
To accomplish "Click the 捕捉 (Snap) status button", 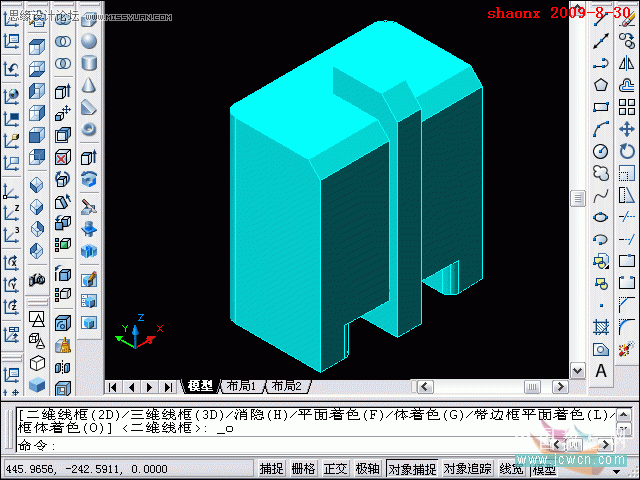I will (272, 468).
